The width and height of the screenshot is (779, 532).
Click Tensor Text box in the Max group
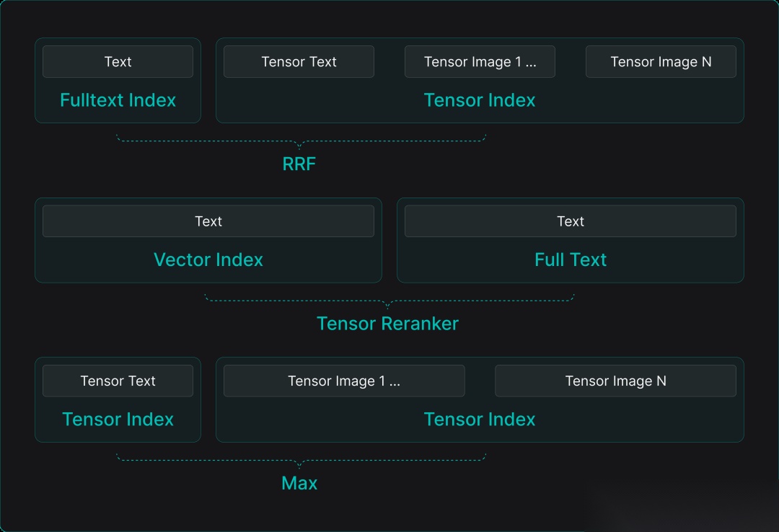pos(118,381)
